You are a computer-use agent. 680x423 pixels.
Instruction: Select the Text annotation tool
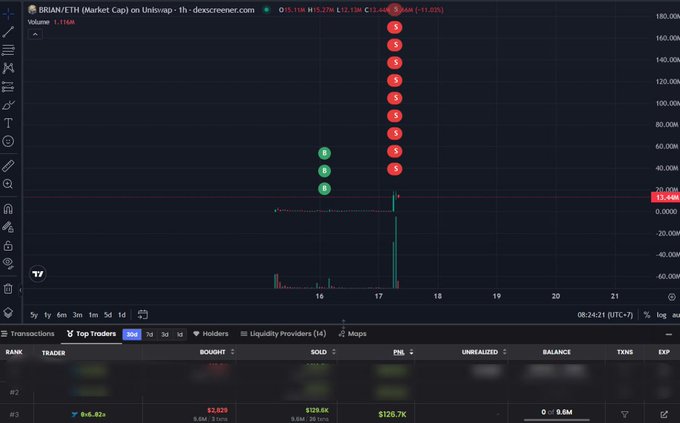tap(8, 123)
